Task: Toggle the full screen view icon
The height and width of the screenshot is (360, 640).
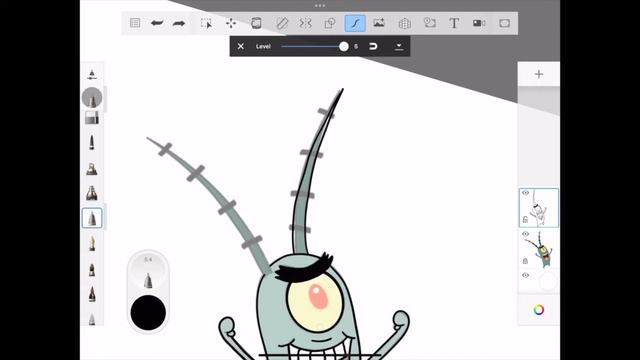Action: coord(504,23)
